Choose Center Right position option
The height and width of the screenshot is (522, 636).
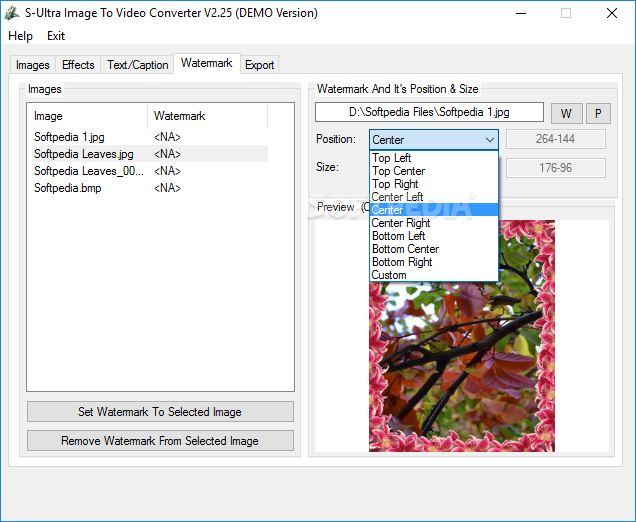[434, 223]
